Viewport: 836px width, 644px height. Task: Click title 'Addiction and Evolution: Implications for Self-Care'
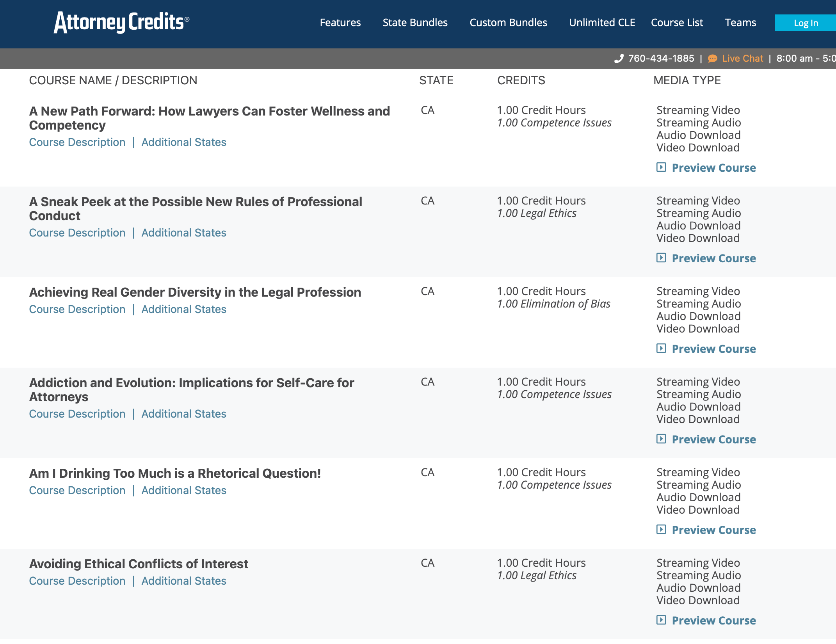pyautogui.click(x=192, y=390)
